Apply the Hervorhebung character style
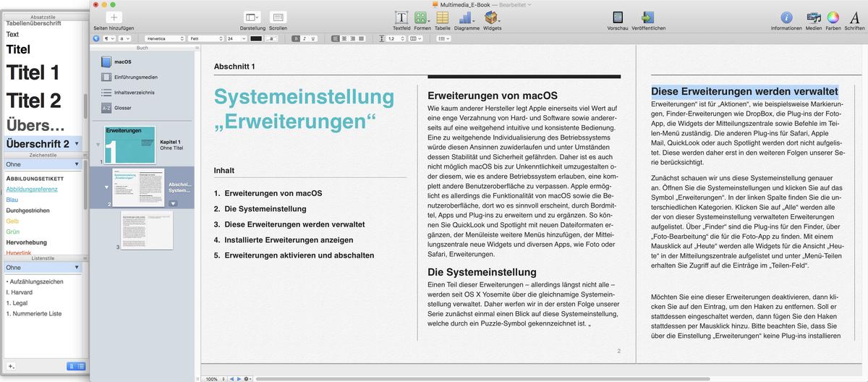Image resolution: width=868 pixels, height=382 pixels. [26, 242]
